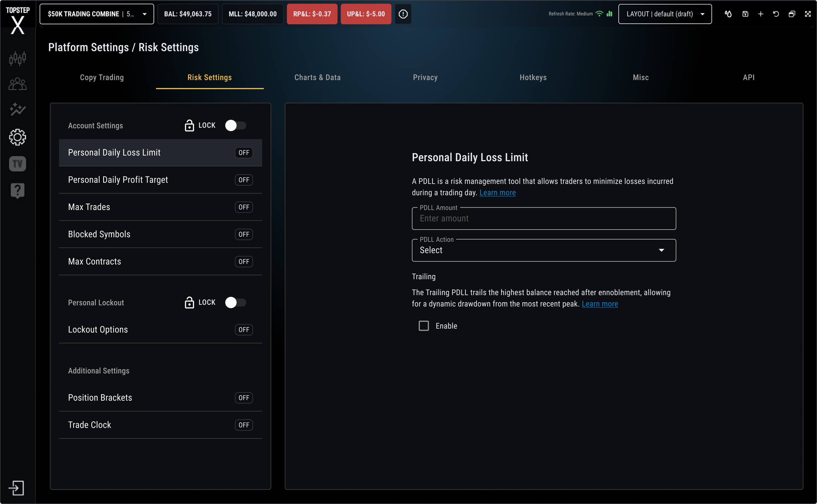
Task: Click the RP&L: $-0.37 button
Action: (x=312, y=14)
